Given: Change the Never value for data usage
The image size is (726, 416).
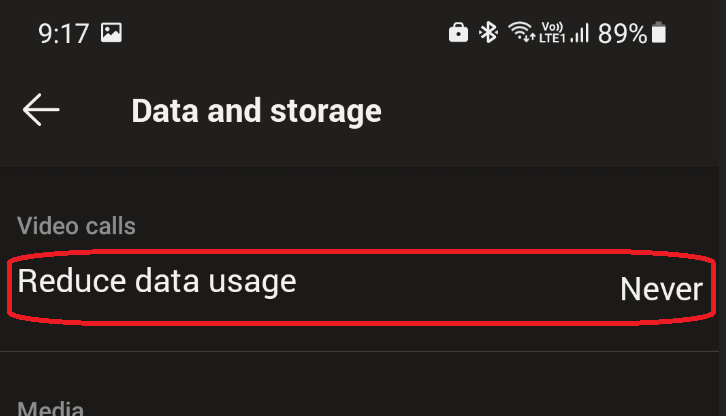Looking at the screenshot, I should [661, 289].
